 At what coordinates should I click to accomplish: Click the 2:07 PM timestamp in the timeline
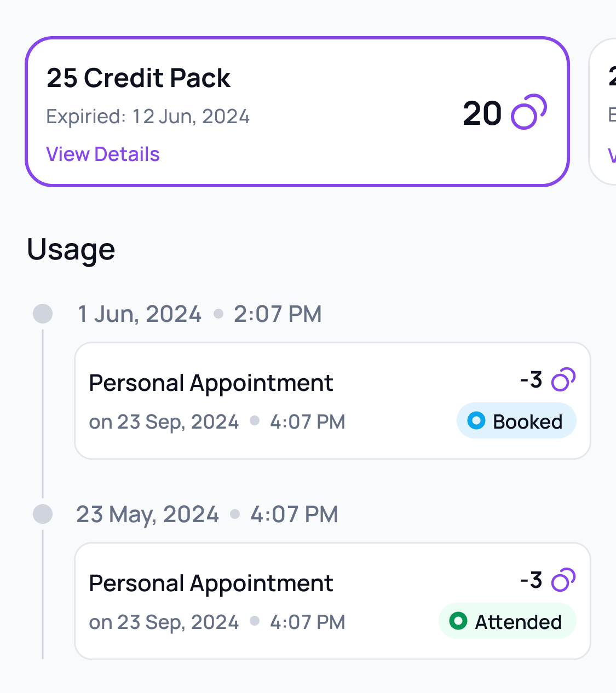[278, 314]
